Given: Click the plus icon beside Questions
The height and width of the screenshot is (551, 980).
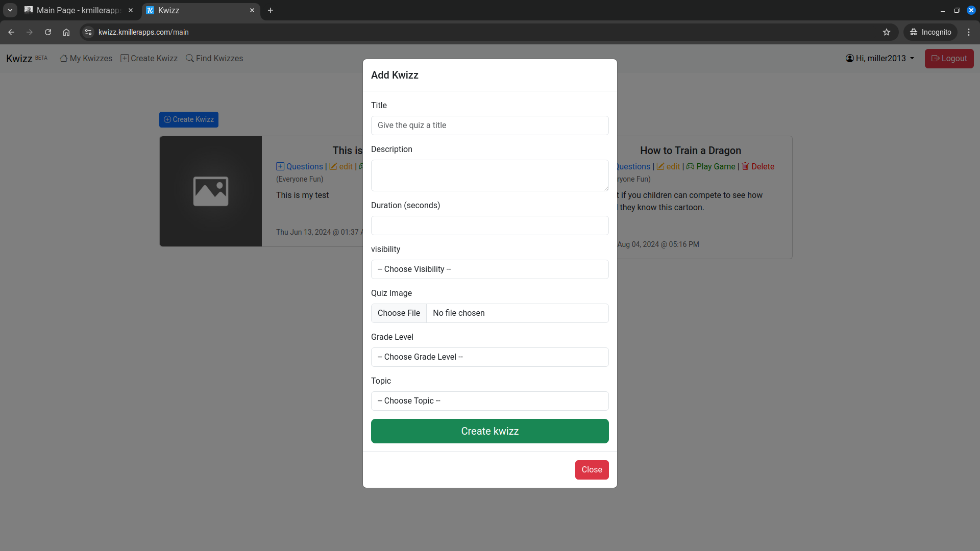Looking at the screenshot, I should [280, 166].
